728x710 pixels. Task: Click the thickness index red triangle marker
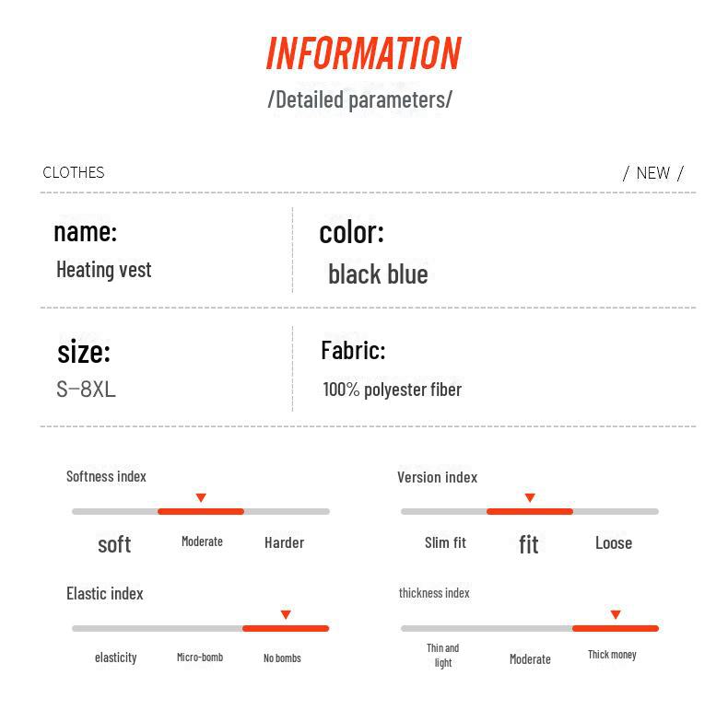tap(616, 615)
